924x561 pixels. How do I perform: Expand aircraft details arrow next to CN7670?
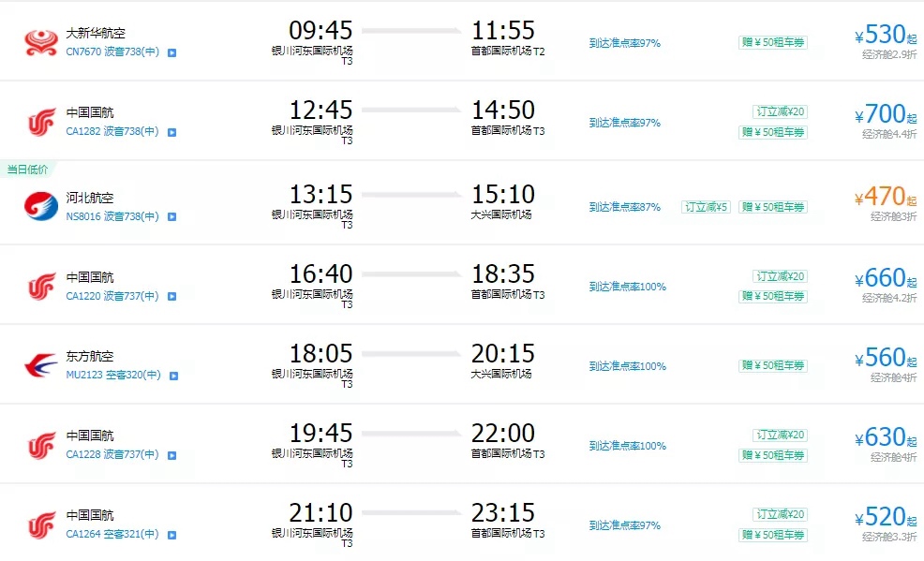tap(171, 52)
